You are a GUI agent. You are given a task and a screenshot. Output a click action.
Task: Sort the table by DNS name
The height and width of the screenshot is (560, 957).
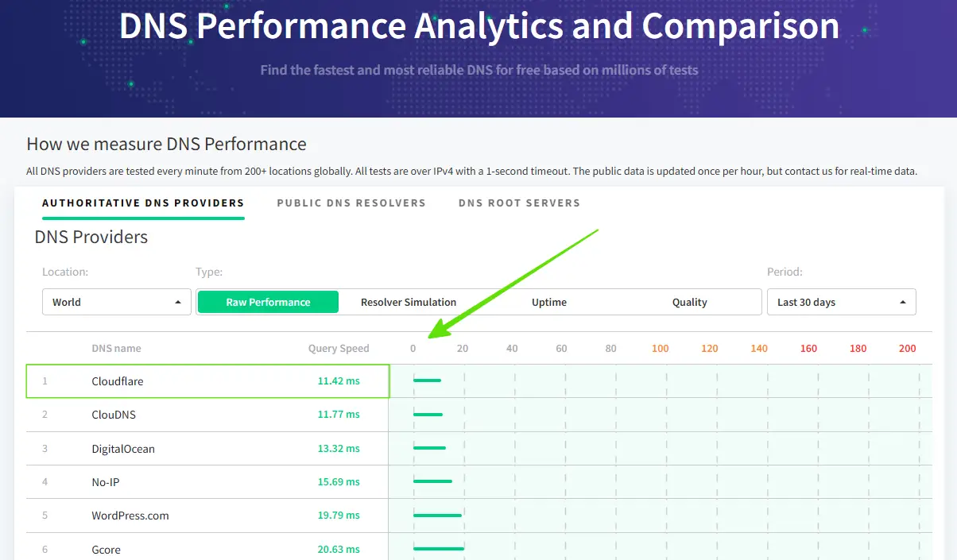tap(116, 348)
